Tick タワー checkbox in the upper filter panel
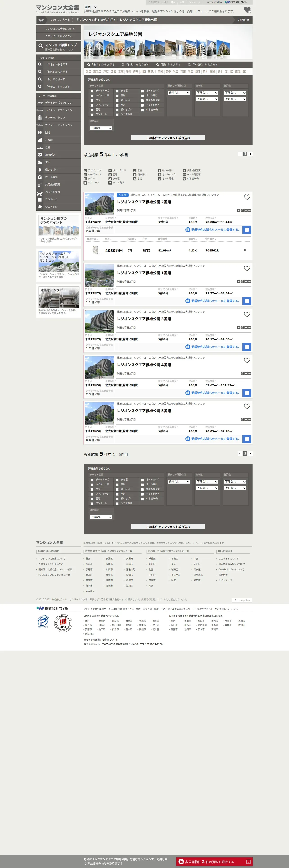The image size is (289, 868). point(92,101)
